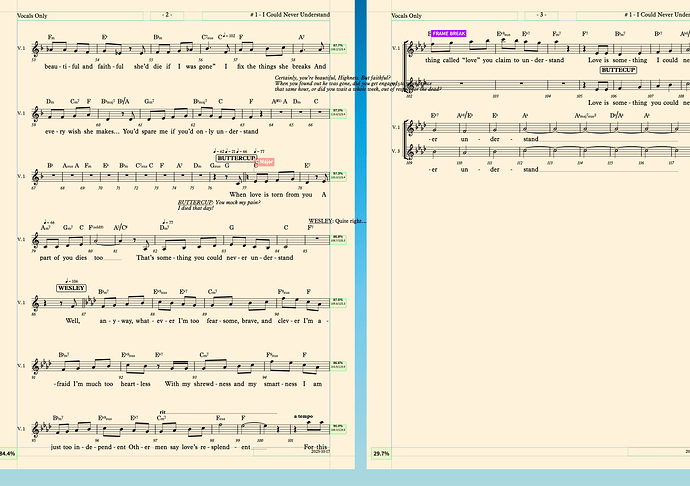Click the lyric 'thing called "love"' on page 3
Viewport: 690px width, 486px height.
click(x=452, y=60)
